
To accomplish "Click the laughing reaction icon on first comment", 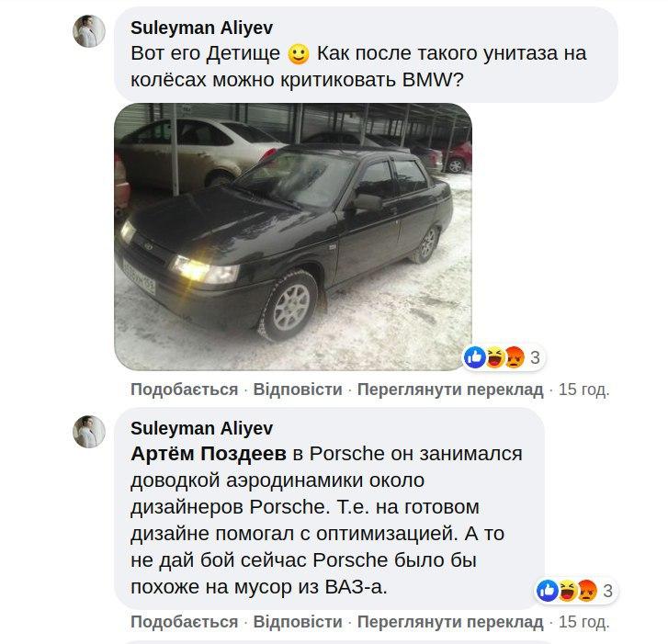I will pos(494,357).
